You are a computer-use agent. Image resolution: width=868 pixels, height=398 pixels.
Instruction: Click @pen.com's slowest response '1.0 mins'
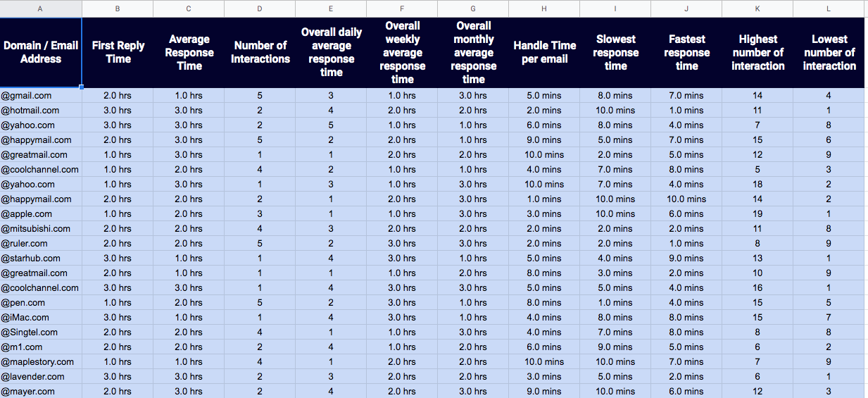pyautogui.click(x=615, y=302)
